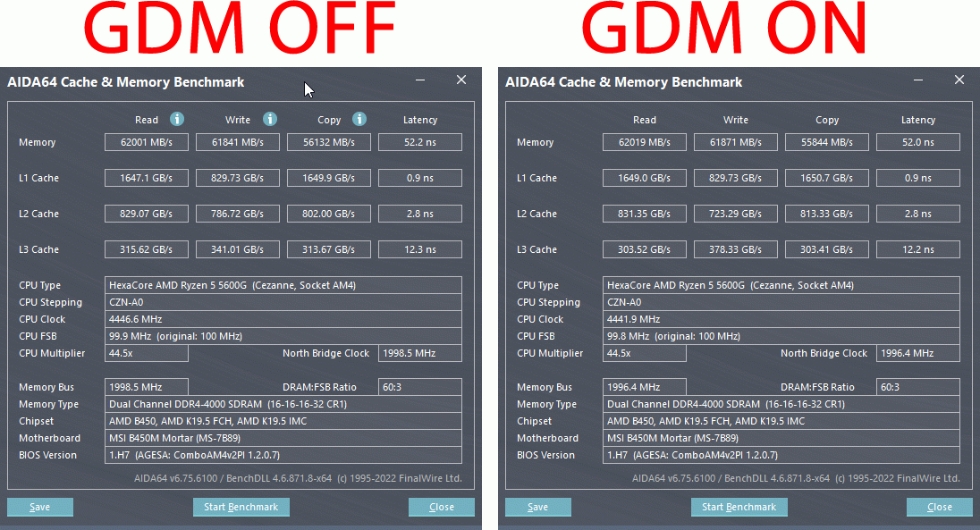This screenshot has width=980, height=530.
Task: Select L2 Cache Write value 723.29 GB/s
Action: [x=736, y=213]
